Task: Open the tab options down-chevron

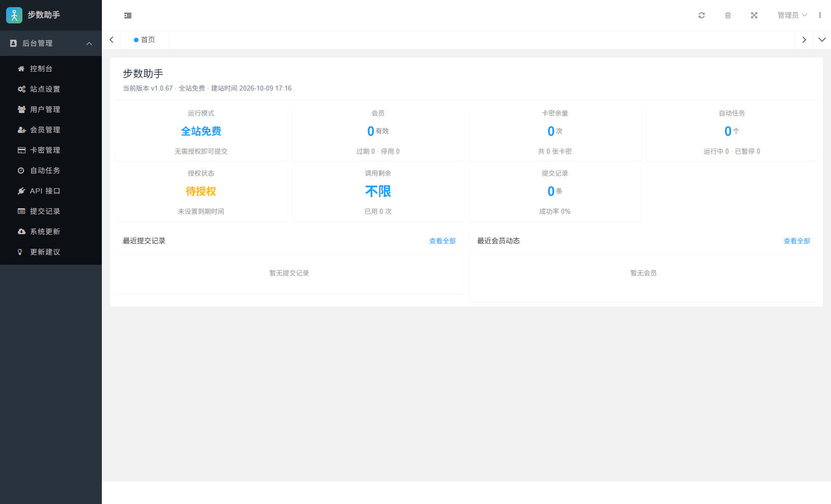Action: [822, 40]
